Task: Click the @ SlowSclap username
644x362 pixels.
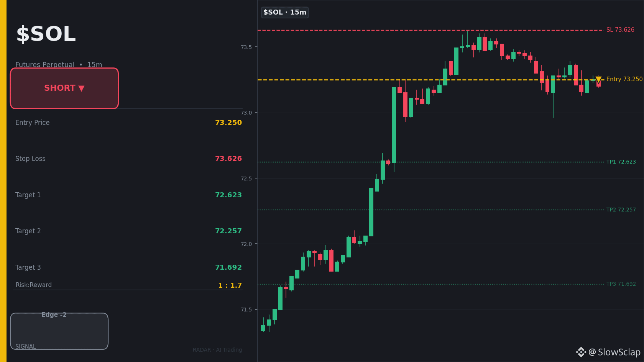Action: tap(614, 352)
